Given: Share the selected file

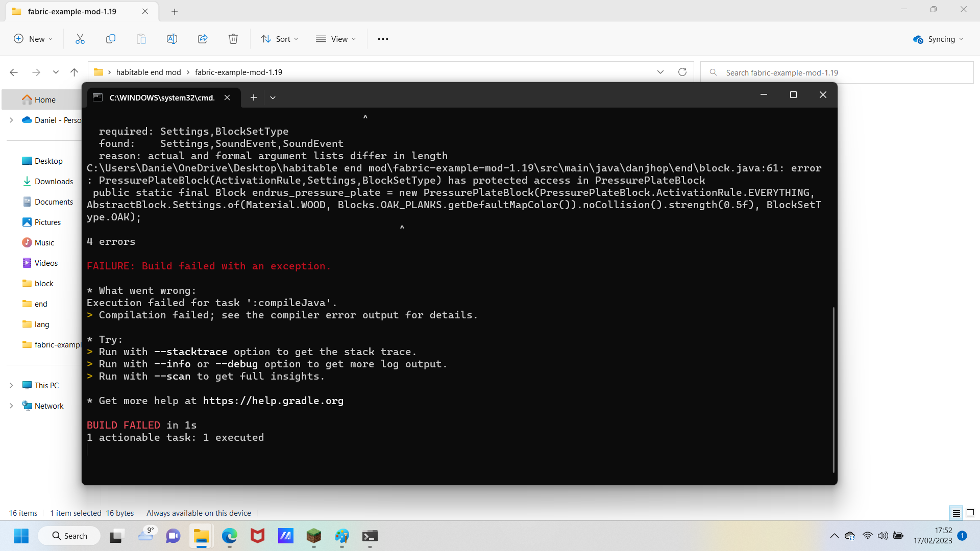Looking at the screenshot, I should click(x=203, y=39).
